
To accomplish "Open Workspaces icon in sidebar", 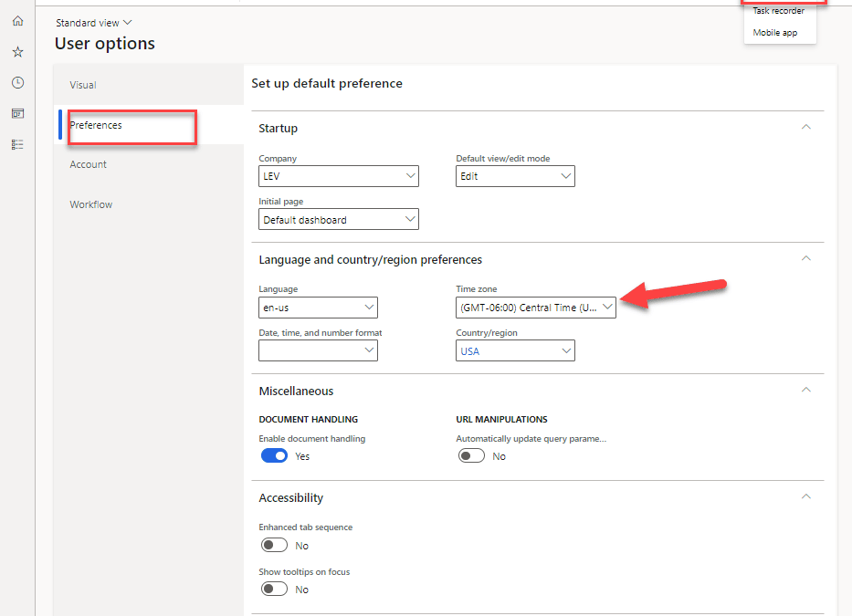I will [18, 113].
